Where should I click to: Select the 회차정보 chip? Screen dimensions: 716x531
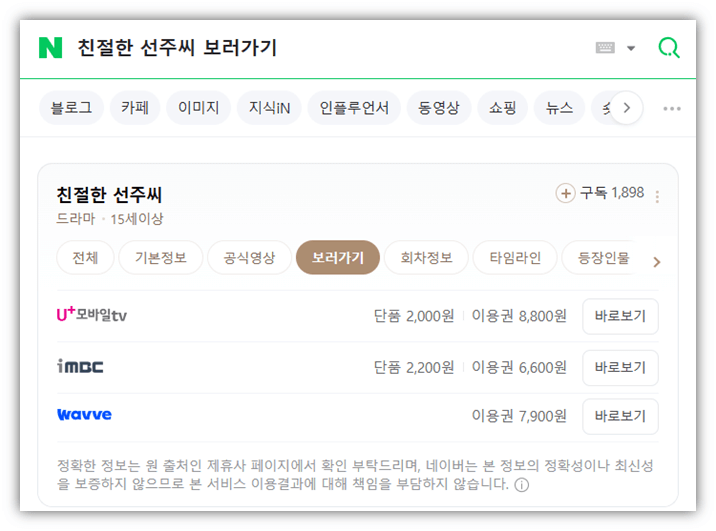(x=426, y=258)
